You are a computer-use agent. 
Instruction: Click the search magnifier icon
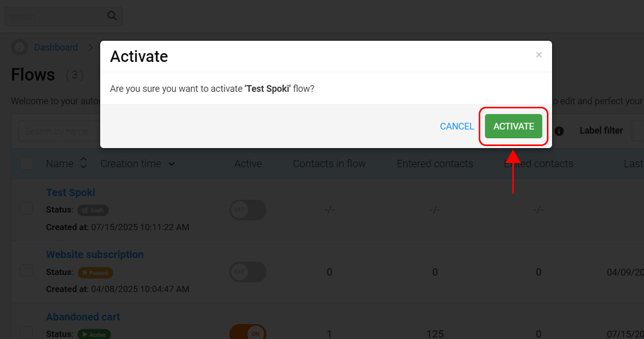112,15
